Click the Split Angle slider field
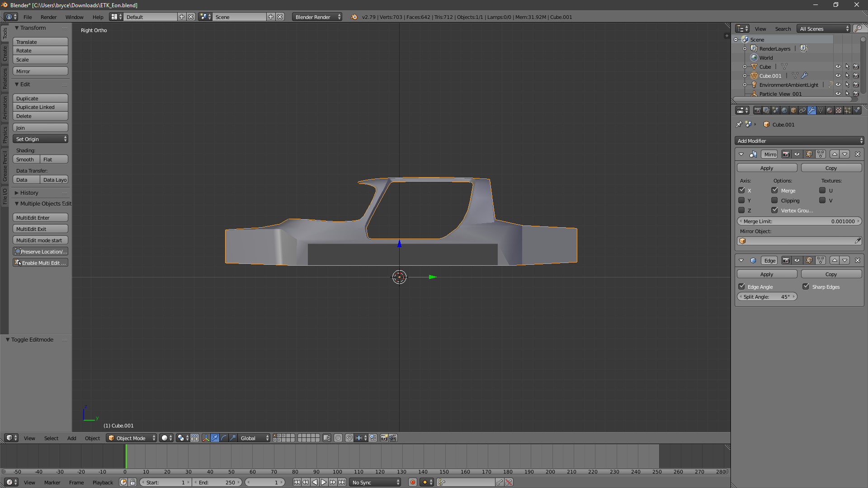Viewport: 868px width, 488px height. pyautogui.click(x=767, y=297)
